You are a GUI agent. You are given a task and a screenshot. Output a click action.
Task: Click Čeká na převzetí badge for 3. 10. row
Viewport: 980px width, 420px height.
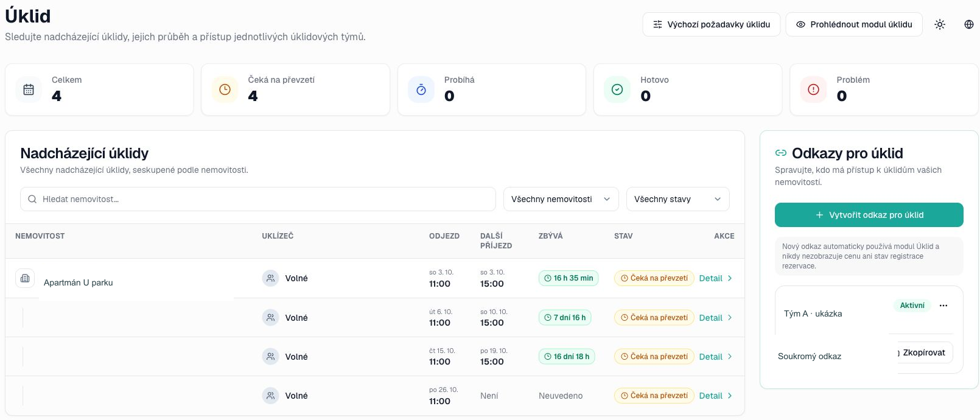(x=654, y=278)
